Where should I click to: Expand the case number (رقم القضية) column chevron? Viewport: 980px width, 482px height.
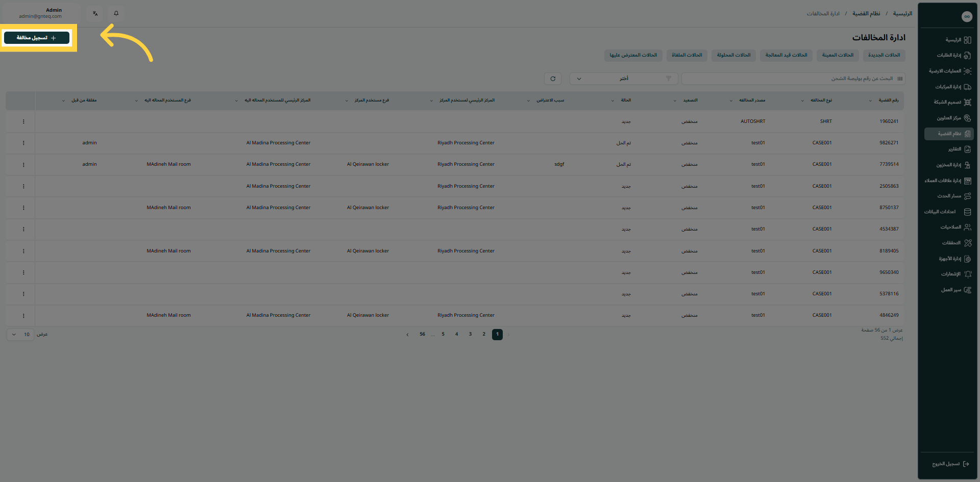[x=870, y=100]
